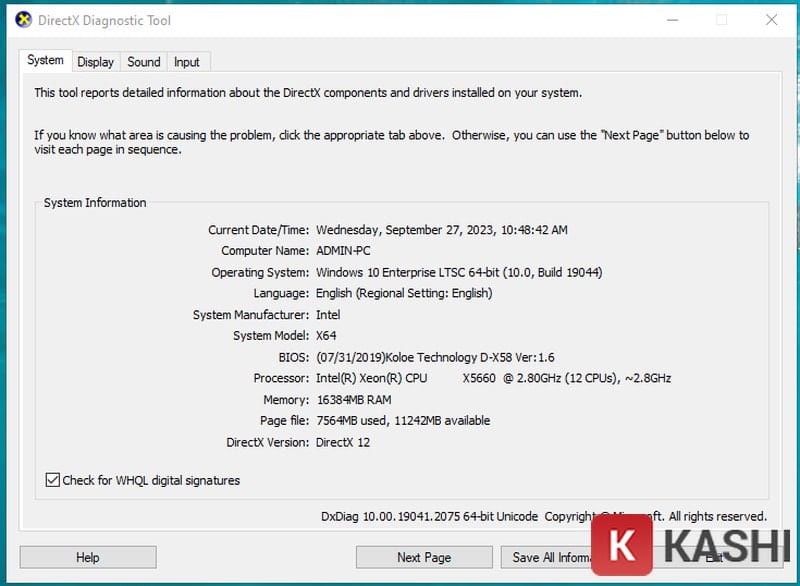Click the Current Date/Time value
Viewport: 800px width, 586px height.
coord(441,230)
